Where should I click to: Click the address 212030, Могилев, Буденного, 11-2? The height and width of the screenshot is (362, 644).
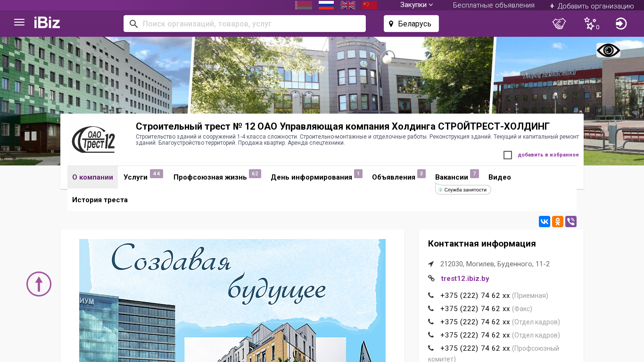[x=495, y=264]
